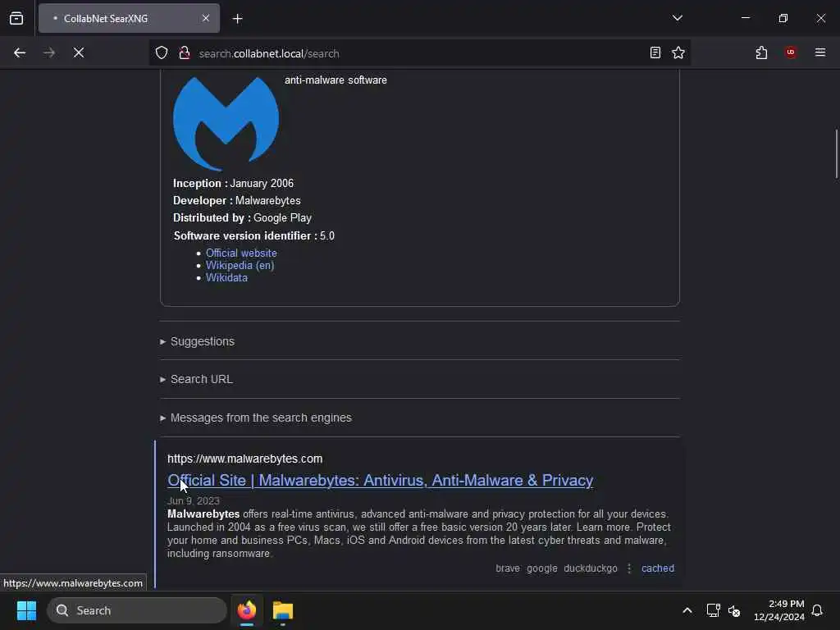Open the Wikidata link
Viewport: 840px width, 630px height.
[226, 277]
